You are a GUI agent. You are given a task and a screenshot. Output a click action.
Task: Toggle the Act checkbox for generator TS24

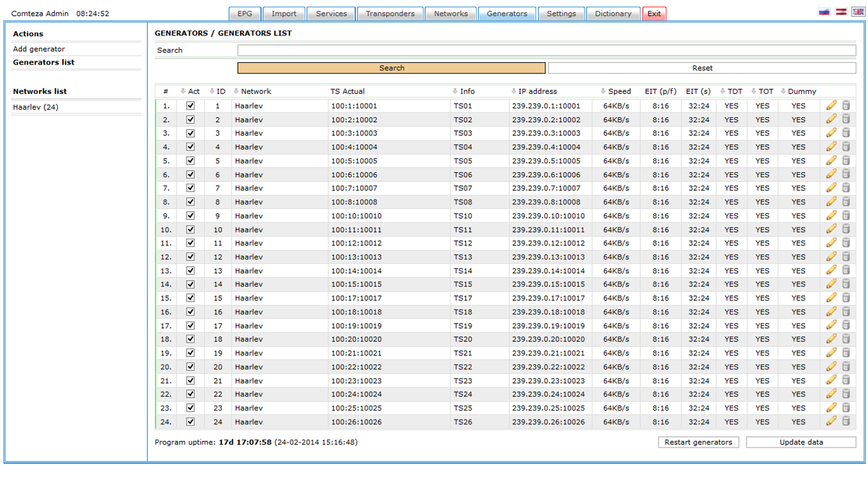190,394
